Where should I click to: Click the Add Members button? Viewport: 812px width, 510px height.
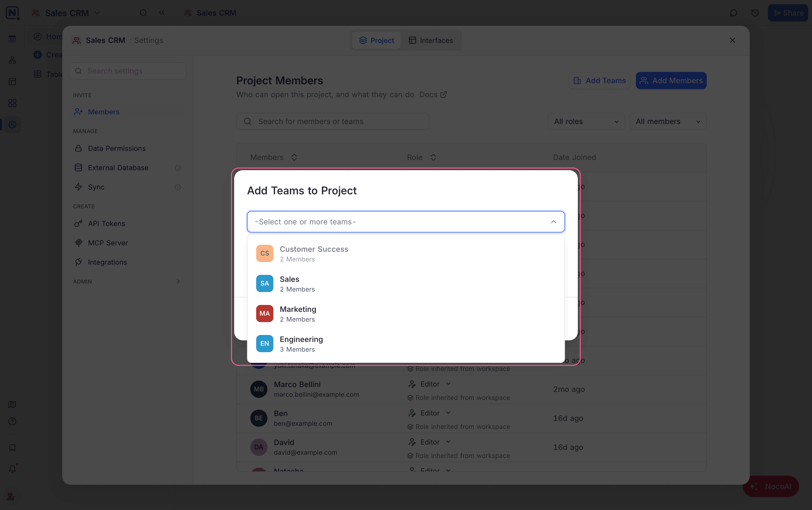[x=671, y=81]
